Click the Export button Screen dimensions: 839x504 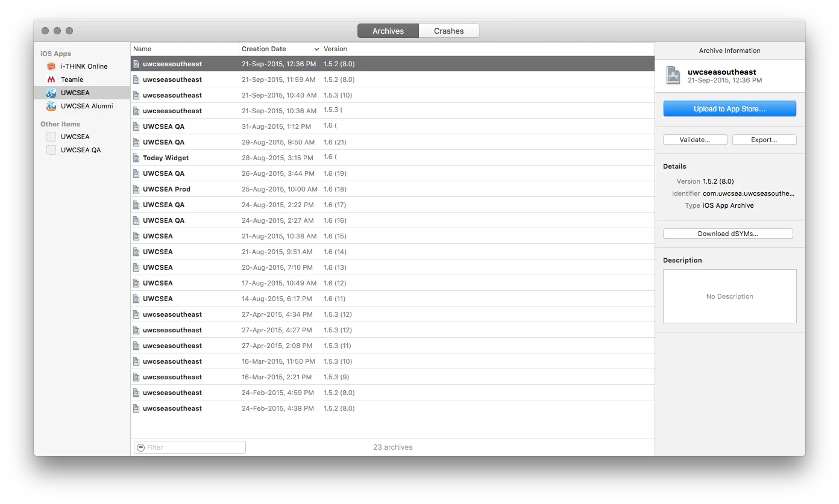(x=764, y=140)
